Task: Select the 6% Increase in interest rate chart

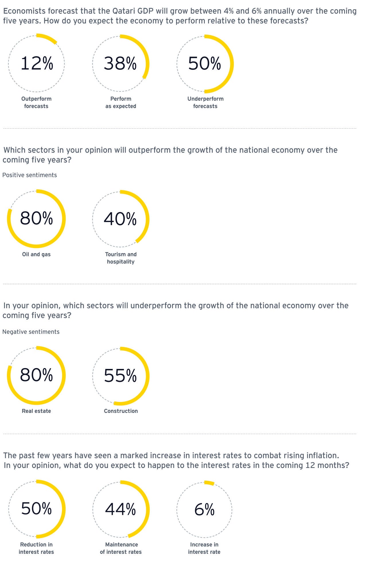Action: click(204, 510)
